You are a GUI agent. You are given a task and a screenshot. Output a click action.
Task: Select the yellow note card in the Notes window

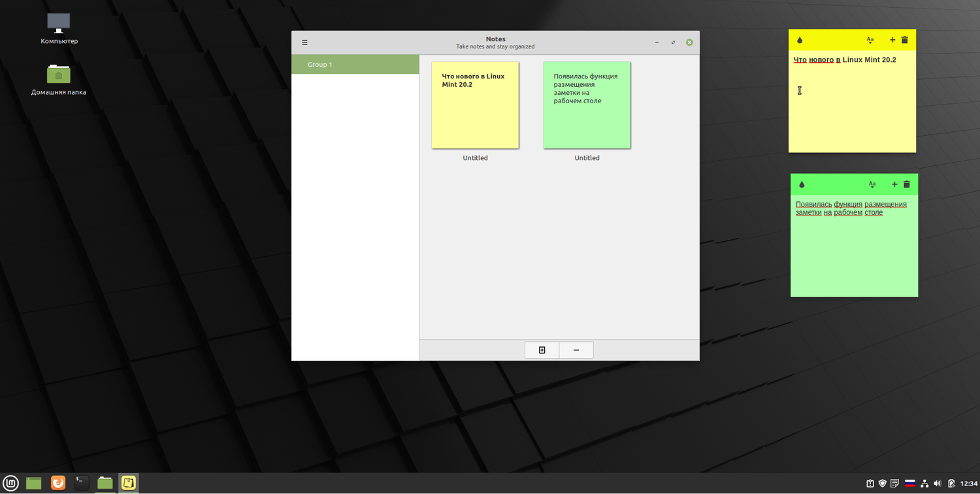click(475, 105)
